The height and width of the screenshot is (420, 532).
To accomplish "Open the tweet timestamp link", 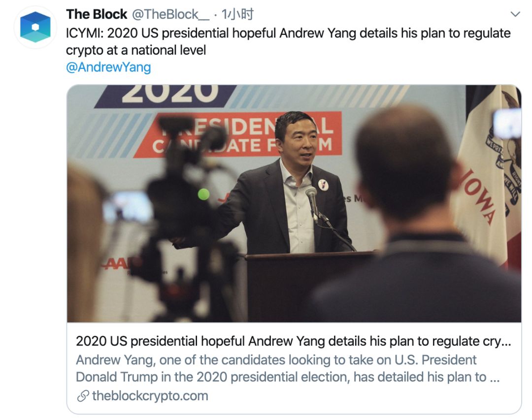I will (237, 14).
